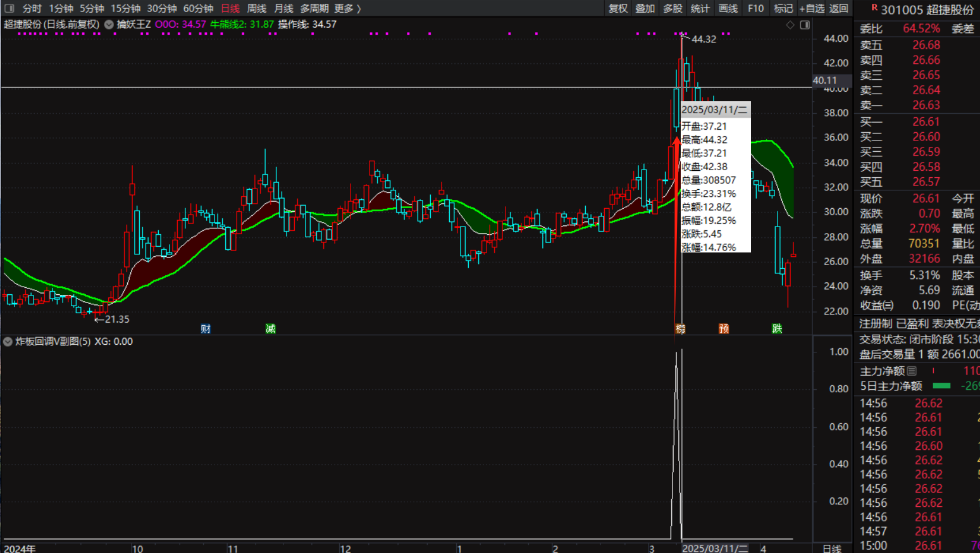Expand the 炸板回调V副图 indicator dropdown
Viewport: 980px width, 553px height.
[x=8, y=342]
